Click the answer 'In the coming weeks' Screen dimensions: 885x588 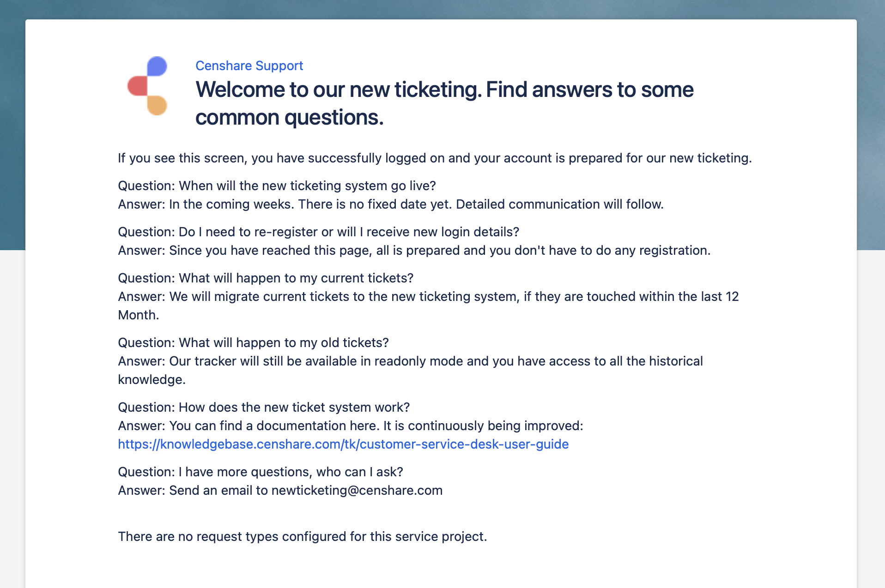point(390,204)
